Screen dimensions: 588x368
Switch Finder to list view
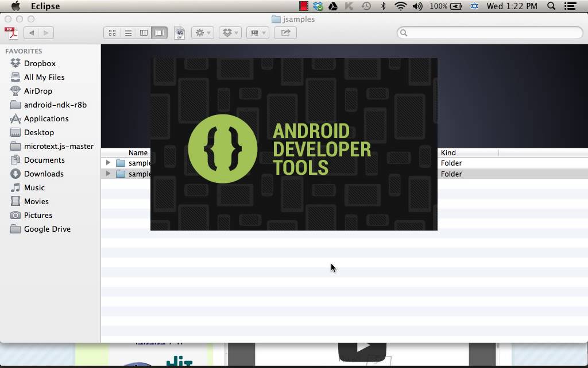(x=128, y=33)
